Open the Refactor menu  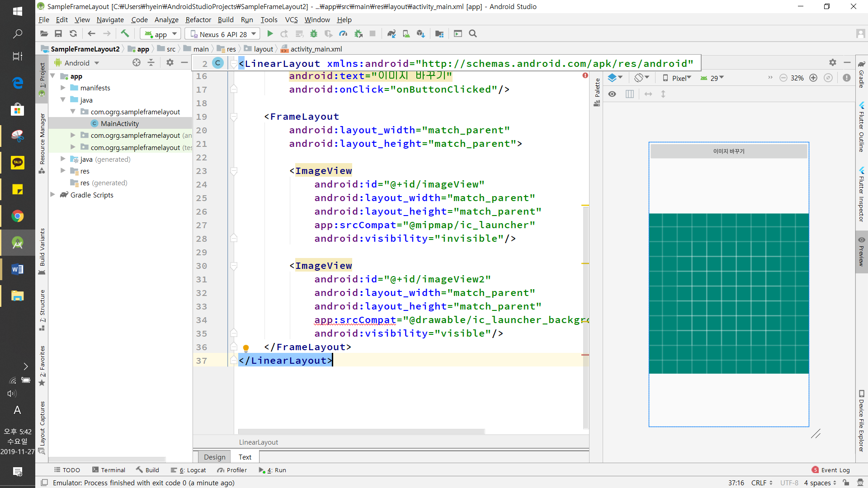(198, 19)
